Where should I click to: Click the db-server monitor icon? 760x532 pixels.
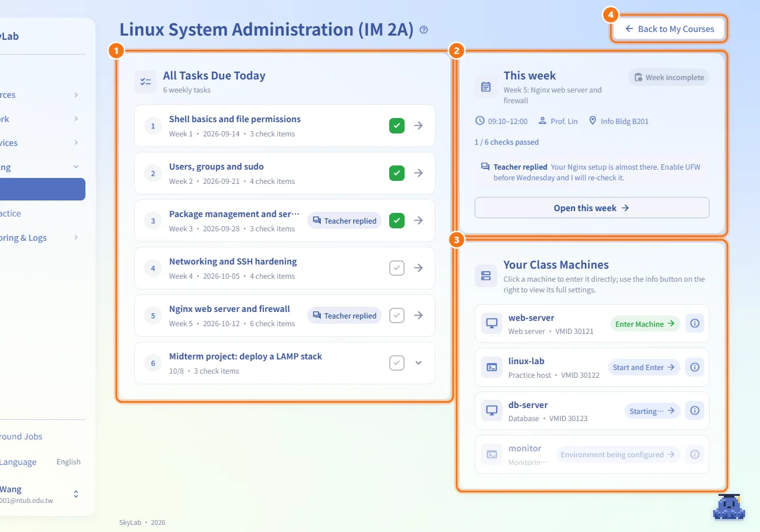coord(492,410)
